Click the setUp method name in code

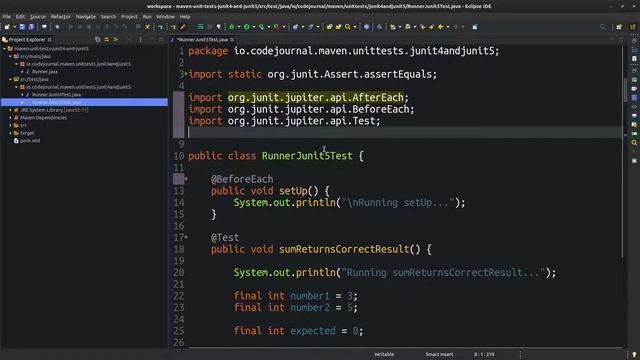(293, 191)
